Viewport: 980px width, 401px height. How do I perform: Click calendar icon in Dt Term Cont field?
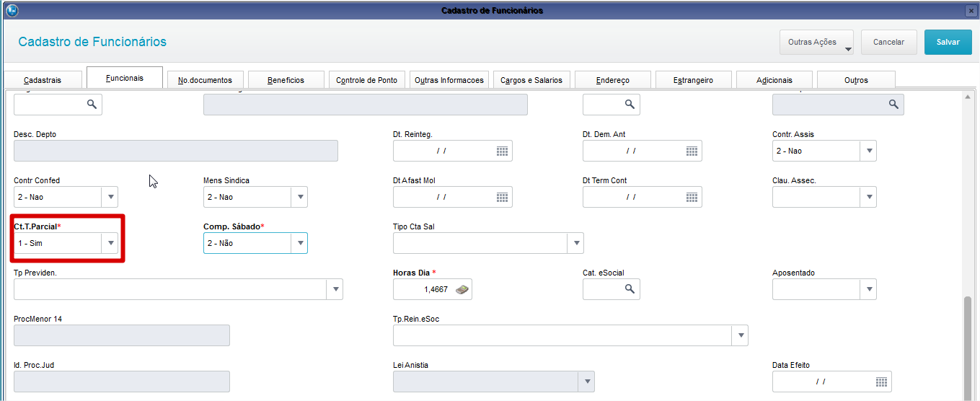pyautogui.click(x=692, y=198)
